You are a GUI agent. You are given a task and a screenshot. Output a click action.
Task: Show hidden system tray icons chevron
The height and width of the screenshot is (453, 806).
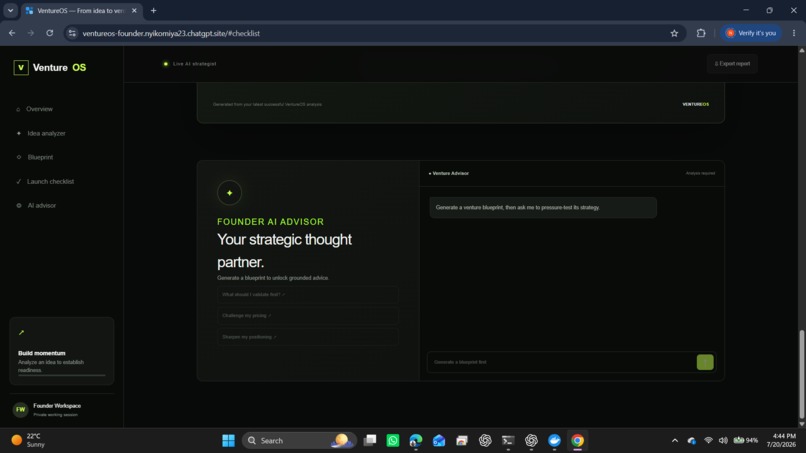click(x=675, y=441)
